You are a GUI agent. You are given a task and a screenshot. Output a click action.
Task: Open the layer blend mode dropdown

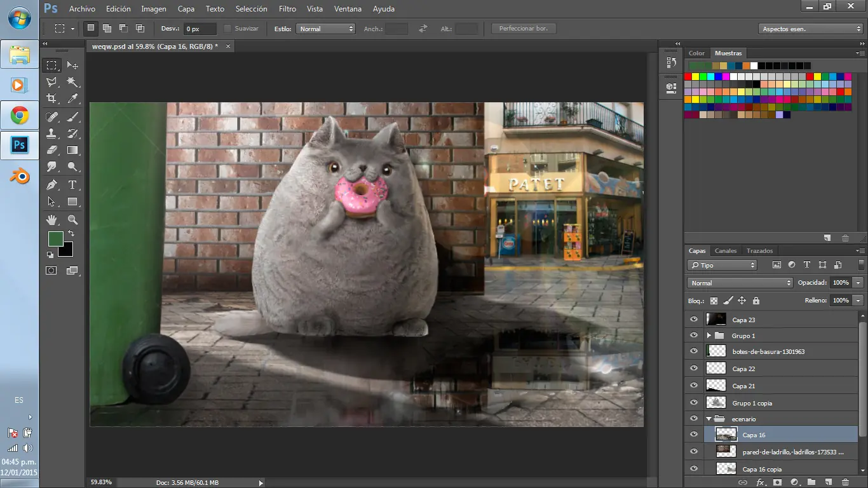coord(740,283)
